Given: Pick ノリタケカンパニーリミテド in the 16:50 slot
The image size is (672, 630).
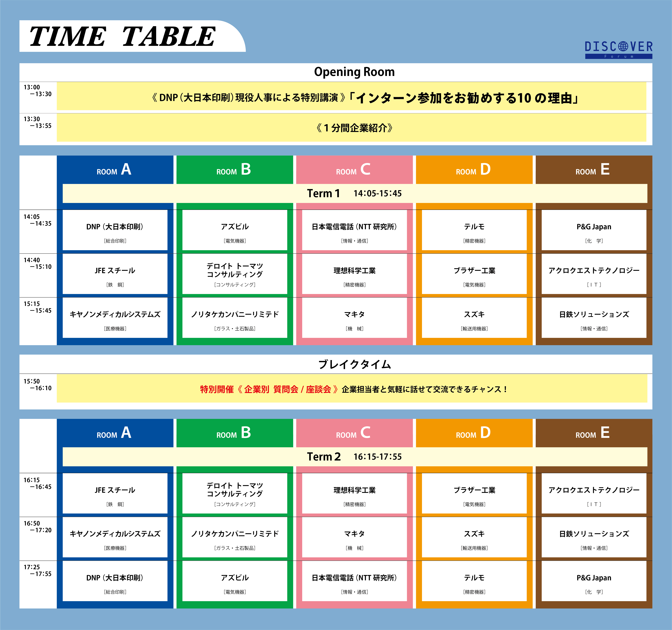Looking at the screenshot, I should (235, 537).
